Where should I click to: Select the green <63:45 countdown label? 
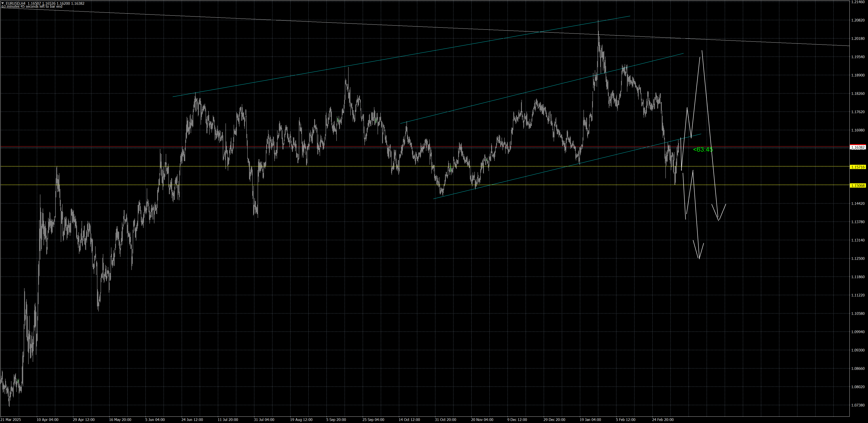click(x=703, y=150)
